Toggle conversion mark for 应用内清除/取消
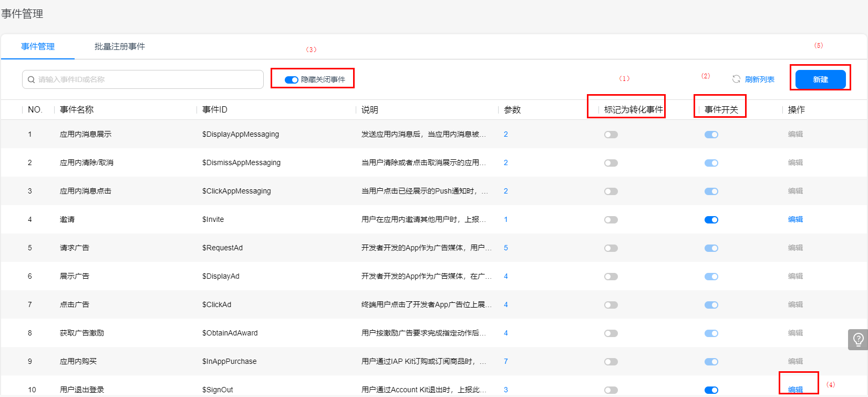The height and width of the screenshot is (397, 868). [x=611, y=163]
